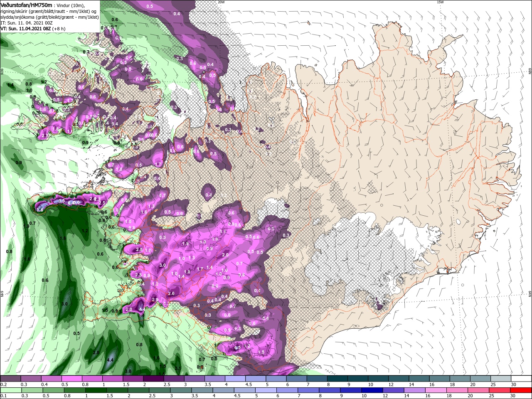The image size is (532, 399).
Task: Pick the light purple rain swatch for 14–16
Action: pyautogui.click(x=415, y=390)
